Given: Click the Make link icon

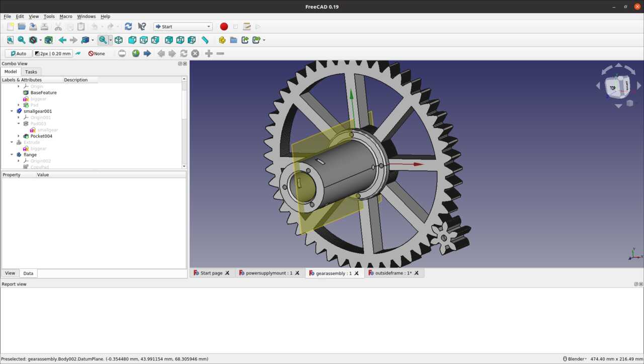Looking at the screenshot, I should coord(245,40).
